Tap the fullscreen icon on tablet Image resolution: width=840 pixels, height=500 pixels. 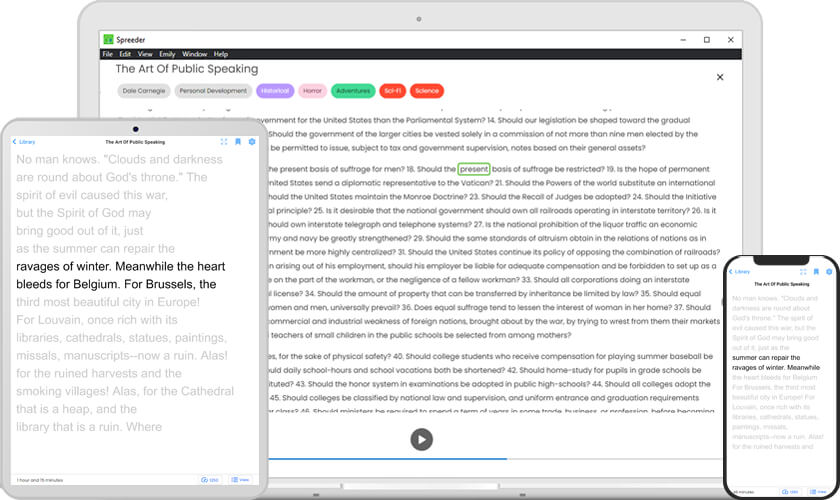point(224,142)
